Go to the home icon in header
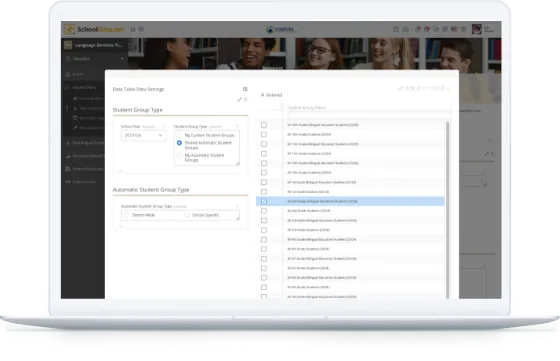560x361 pixels. point(133,29)
